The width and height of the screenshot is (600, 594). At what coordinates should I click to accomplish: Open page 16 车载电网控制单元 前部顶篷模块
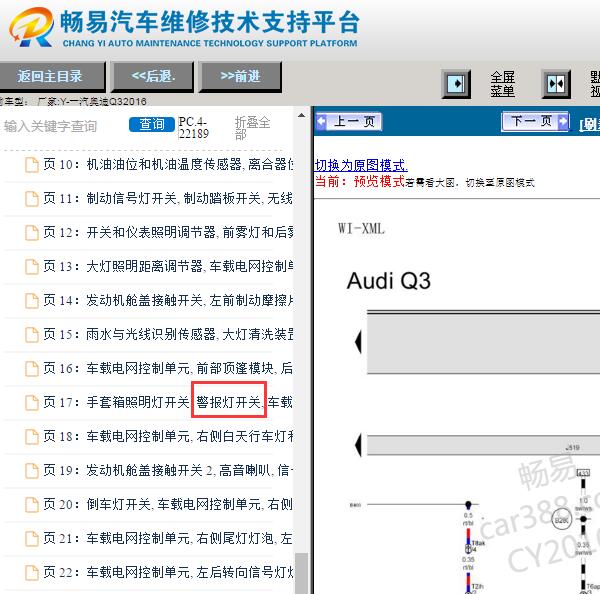(168, 369)
